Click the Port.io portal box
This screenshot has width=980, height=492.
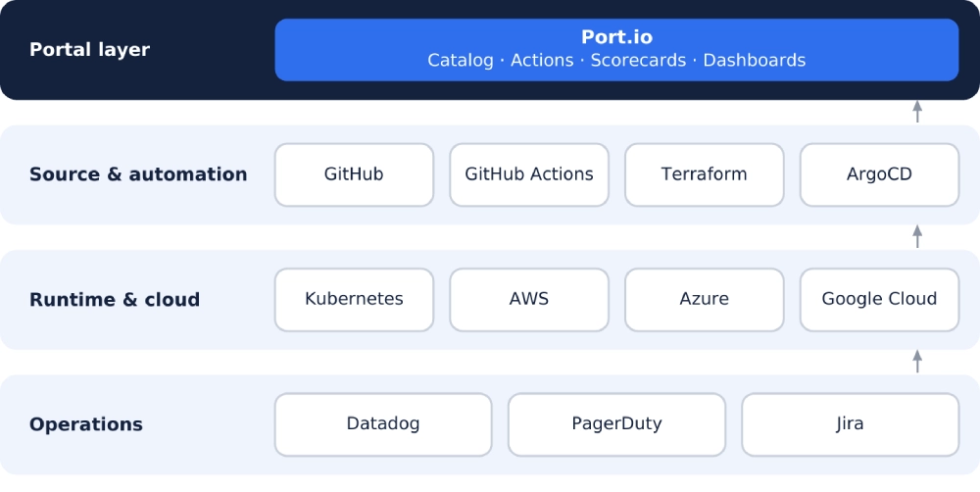[616, 50]
